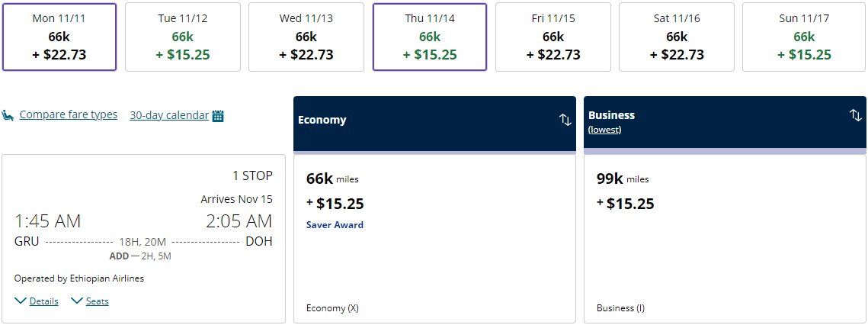Select the 66k miles Economy Saver Award fare
The height and width of the screenshot is (325, 868).
[434, 239]
